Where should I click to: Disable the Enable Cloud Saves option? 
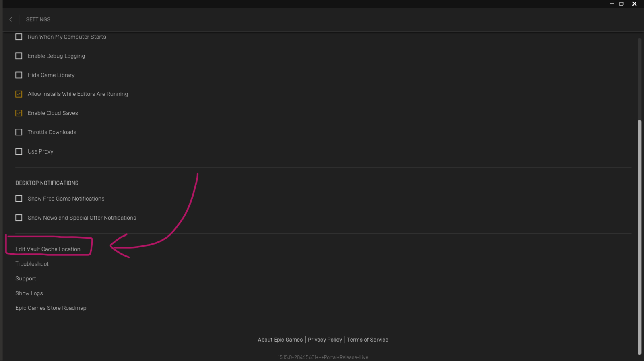click(x=19, y=113)
